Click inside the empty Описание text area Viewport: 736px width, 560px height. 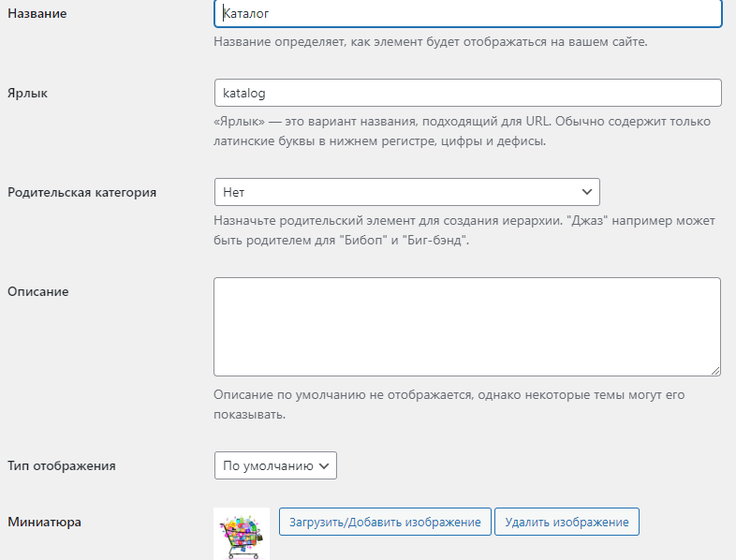467,327
